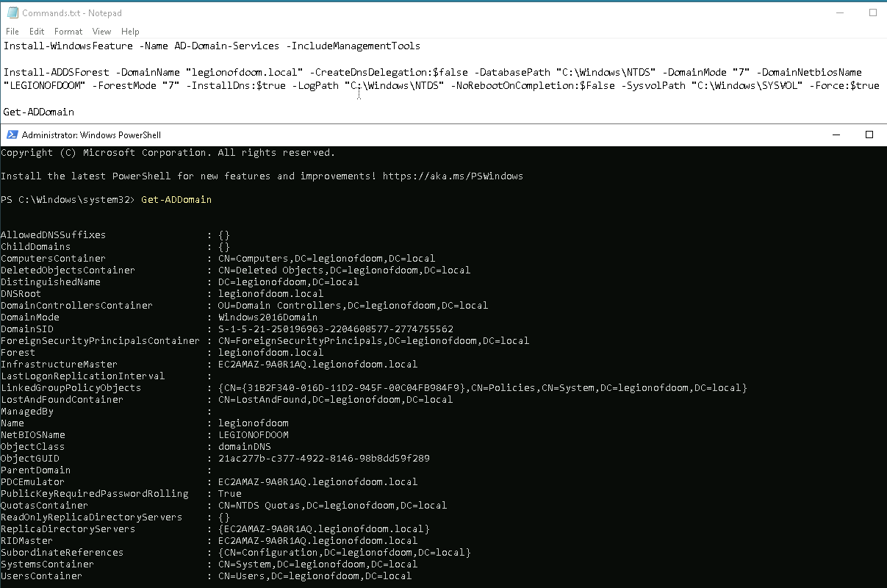Image resolution: width=887 pixels, height=588 pixels.
Task: Click the Get-ADDomain line in Notepad
Action: click(39, 112)
